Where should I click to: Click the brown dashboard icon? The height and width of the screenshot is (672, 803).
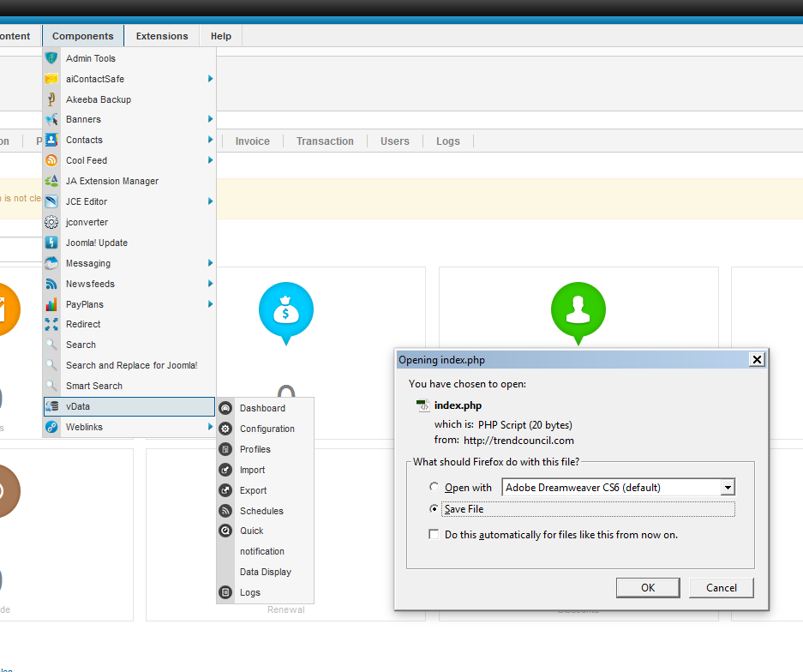click(9, 490)
